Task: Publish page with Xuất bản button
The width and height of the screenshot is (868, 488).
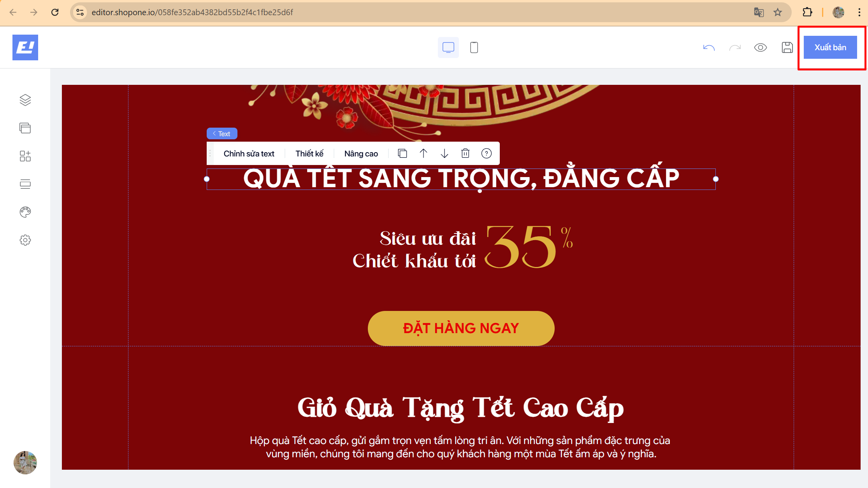Action: coord(830,47)
